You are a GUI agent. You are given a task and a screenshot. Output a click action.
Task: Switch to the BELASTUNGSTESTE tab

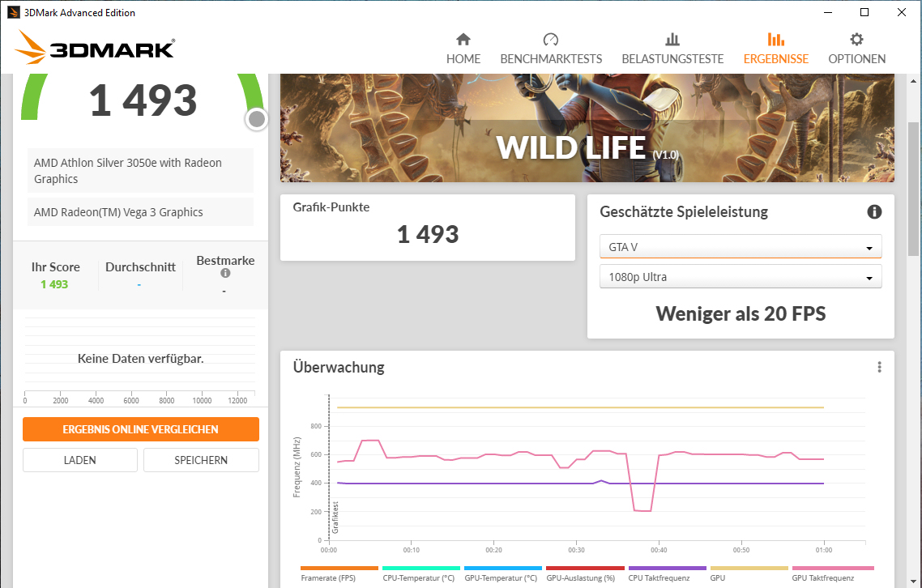(672, 49)
